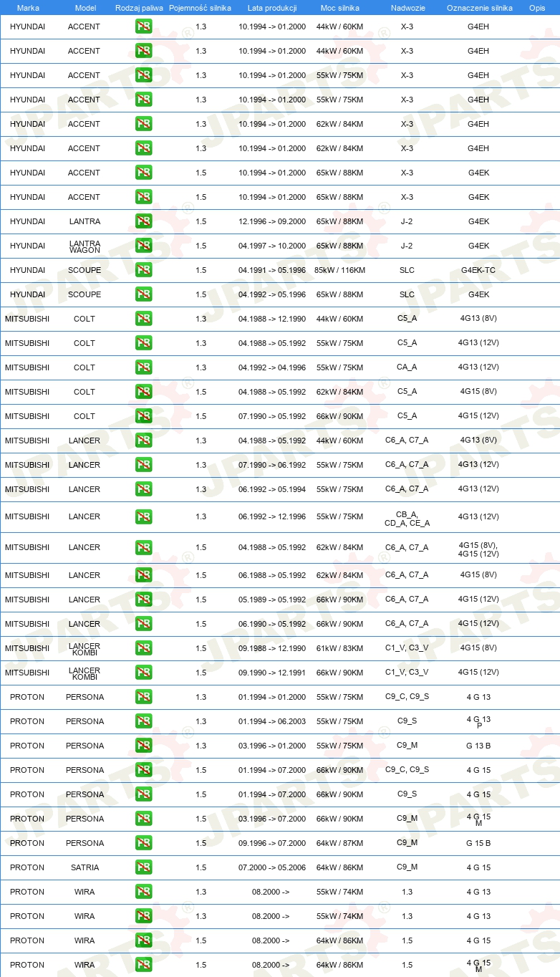Click the petrol icon in the HYUNDAI LANTRA 12.1996 row
Screen dimensions: 560x977
(x=143, y=221)
